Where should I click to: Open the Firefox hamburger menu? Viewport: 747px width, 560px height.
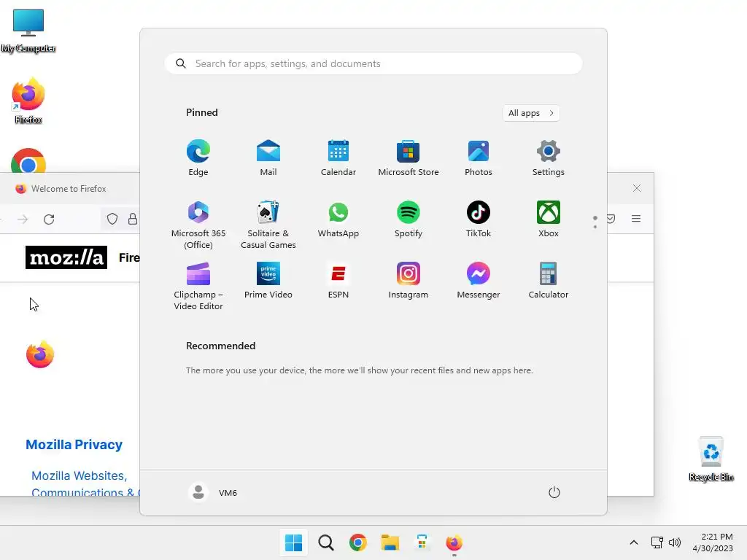[636, 219]
